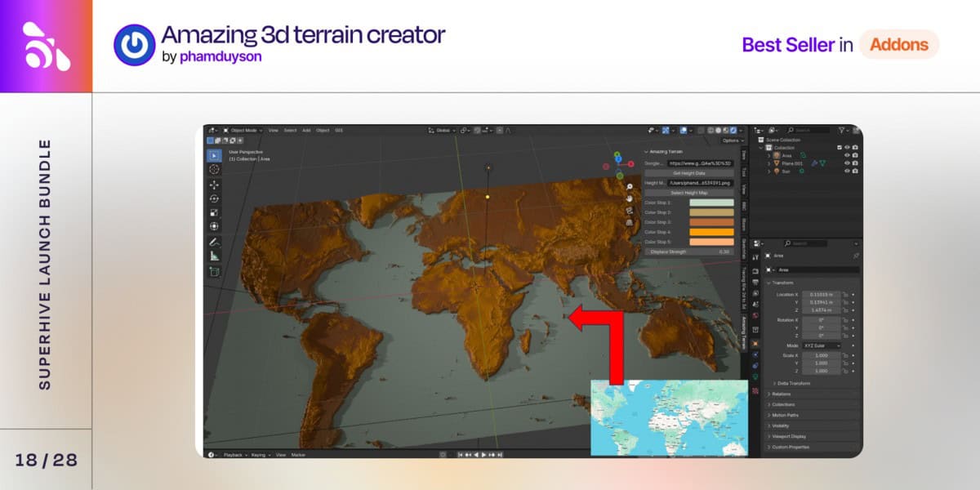Select the Annotate pencil tool
The image size is (980, 490).
pyautogui.click(x=214, y=242)
